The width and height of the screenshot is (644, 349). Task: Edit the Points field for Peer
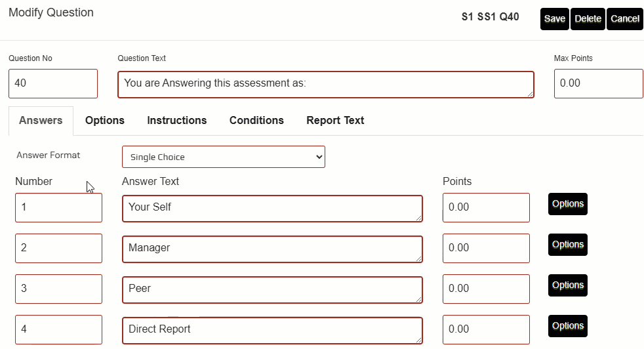[486, 289]
